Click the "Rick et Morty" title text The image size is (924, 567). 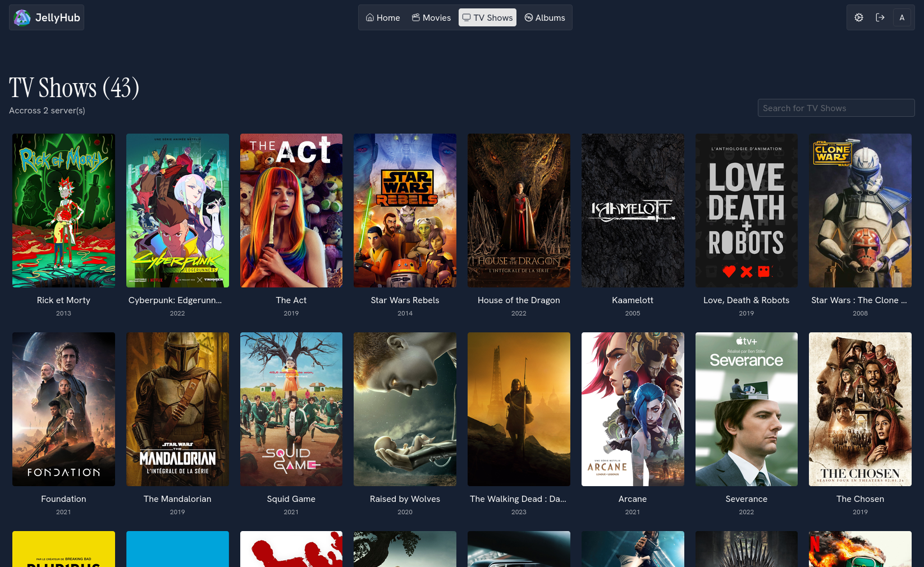(63, 300)
